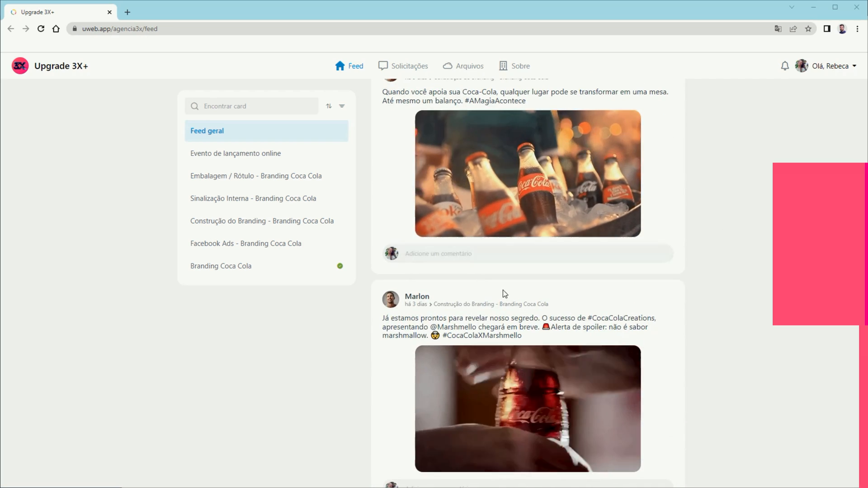This screenshot has width=868, height=488.
Task: Click the Solicitações chat icon
Action: click(383, 66)
